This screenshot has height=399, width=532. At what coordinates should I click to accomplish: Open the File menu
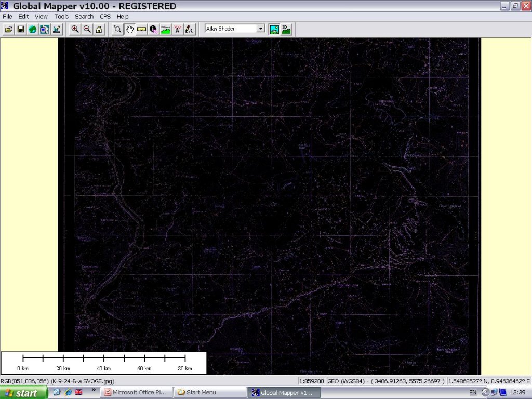[x=7, y=17]
